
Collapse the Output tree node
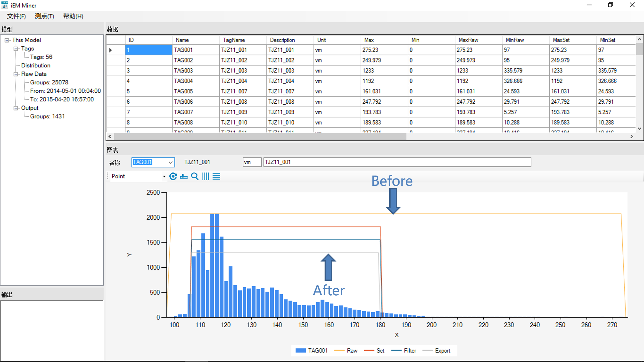pyautogui.click(x=15, y=108)
